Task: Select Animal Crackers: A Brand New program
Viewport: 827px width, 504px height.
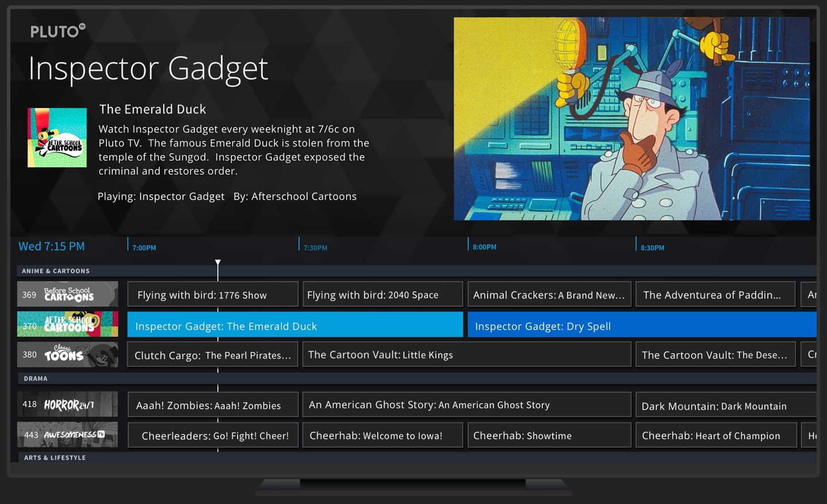Action: (549, 294)
